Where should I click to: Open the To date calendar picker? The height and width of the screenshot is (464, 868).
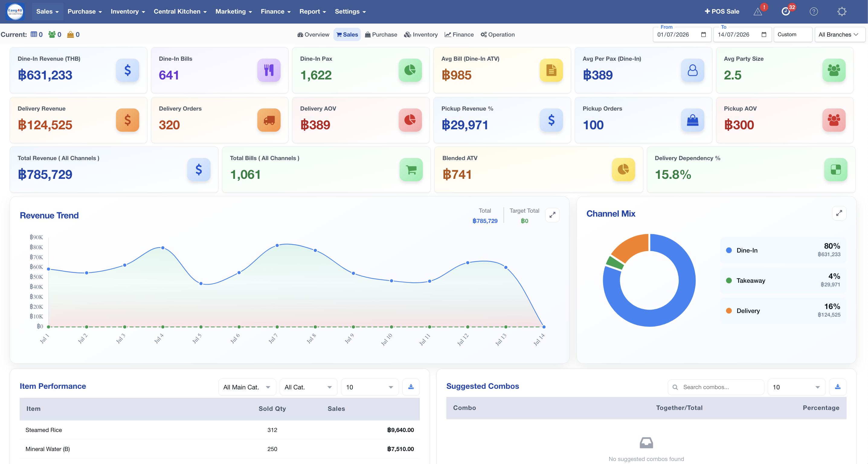(764, 34)
